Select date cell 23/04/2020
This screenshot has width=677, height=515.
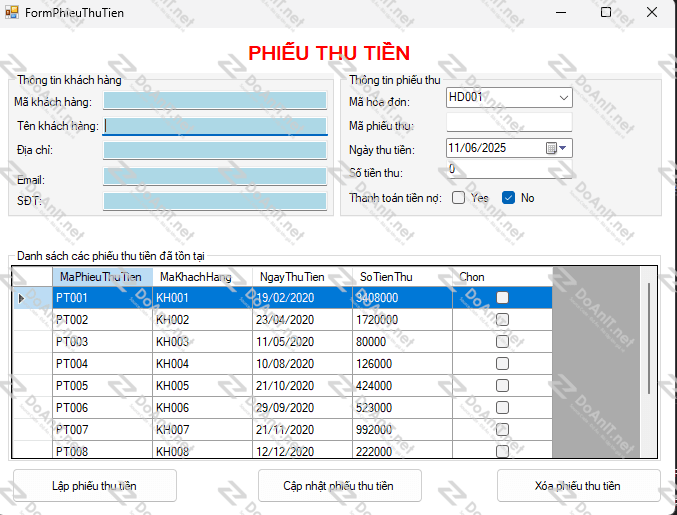pos(302,319)
